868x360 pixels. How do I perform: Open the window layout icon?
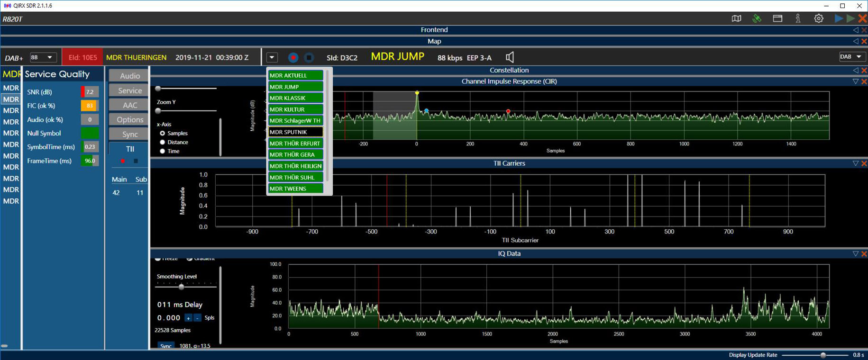click(777, 18)
